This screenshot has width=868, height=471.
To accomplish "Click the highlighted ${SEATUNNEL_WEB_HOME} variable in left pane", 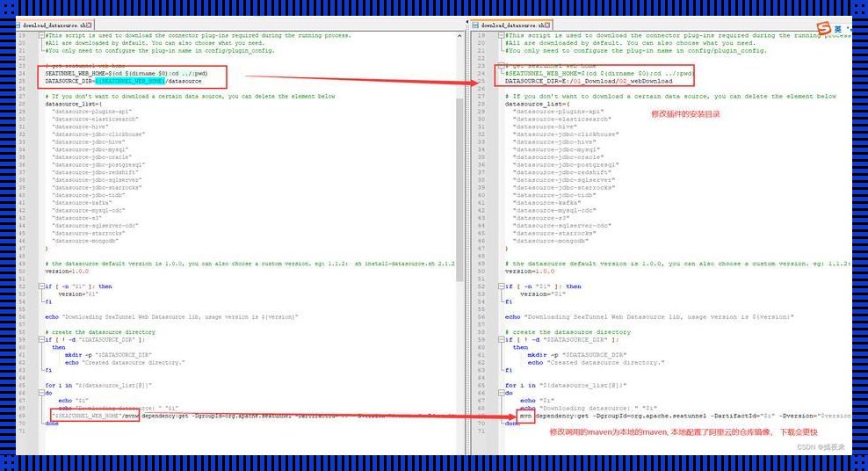I will 130,81.
